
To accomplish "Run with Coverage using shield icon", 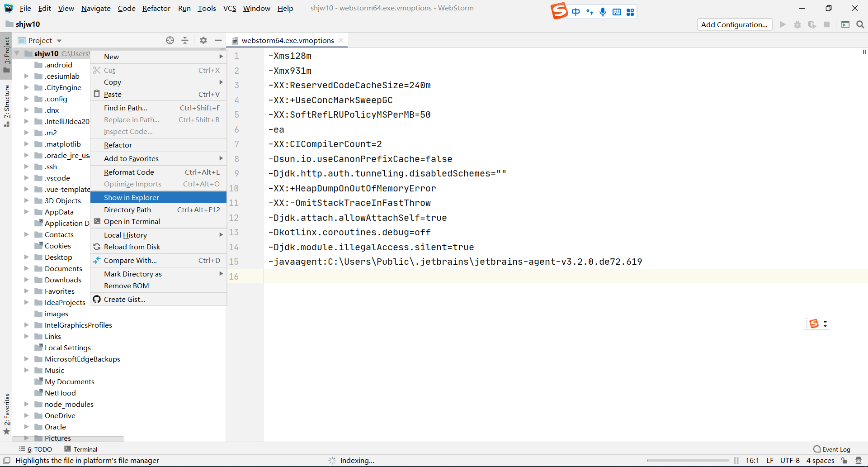I will coord(812,24).
